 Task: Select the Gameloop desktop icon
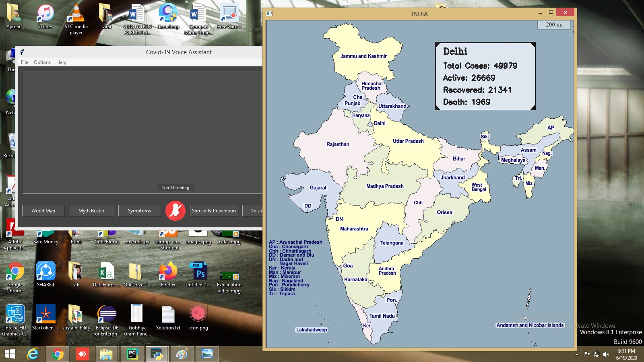click(x=168, y=17)
